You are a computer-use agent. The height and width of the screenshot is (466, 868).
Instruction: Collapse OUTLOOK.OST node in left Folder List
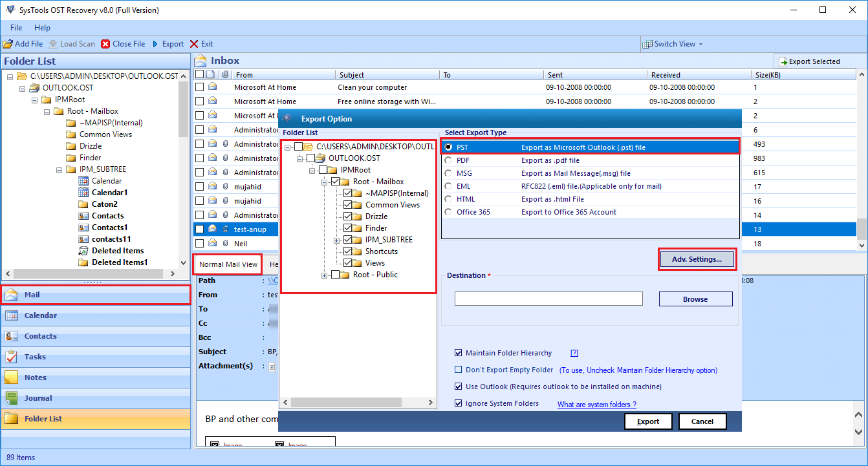point(22,88)
